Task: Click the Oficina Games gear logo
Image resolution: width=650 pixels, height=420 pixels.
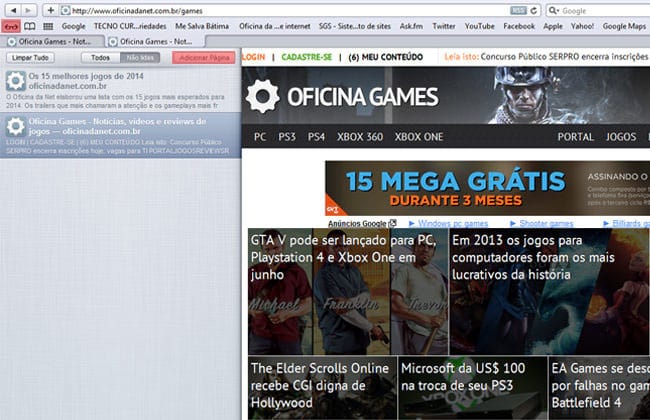Action: (262, 96)
